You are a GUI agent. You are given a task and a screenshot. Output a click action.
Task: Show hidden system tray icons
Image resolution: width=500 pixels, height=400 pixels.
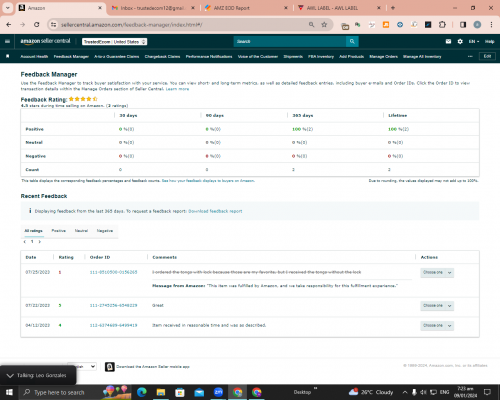coord(404,392)
